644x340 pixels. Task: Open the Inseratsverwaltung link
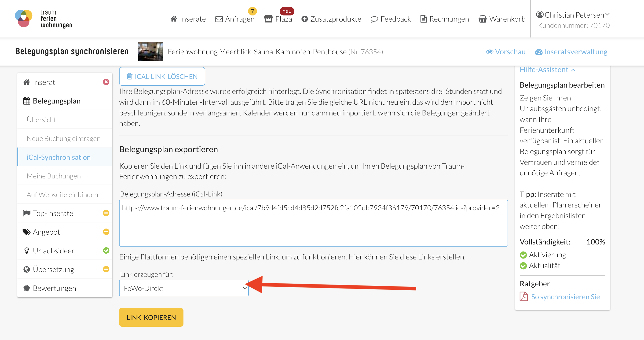tap(571, 52)
